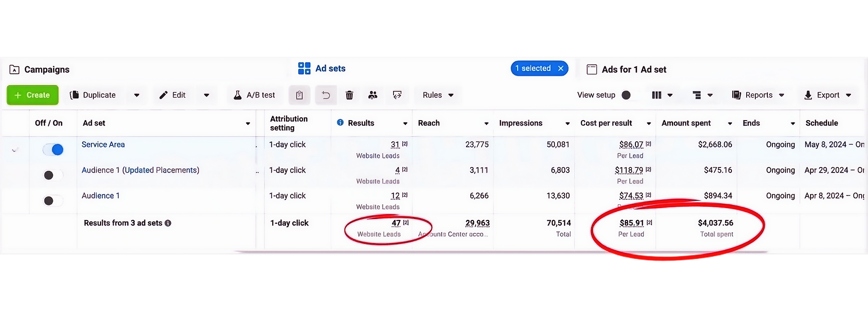
Task: Click the Edit button
Action: point(173,95)
